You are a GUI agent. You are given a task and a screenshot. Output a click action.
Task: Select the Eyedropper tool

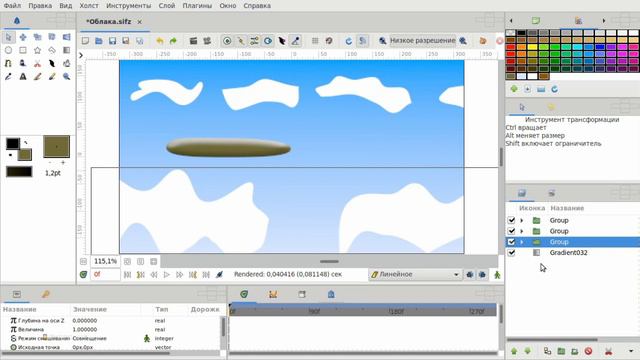coord(9,76)
